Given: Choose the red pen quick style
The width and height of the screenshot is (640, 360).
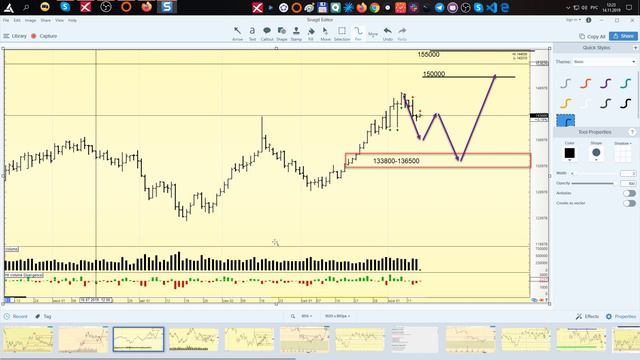Looking at the screenshot, I should [x=585, y=84].
